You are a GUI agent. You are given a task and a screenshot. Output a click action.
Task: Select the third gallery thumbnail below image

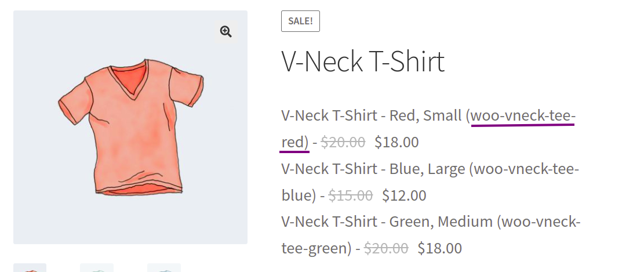point(164,267)
